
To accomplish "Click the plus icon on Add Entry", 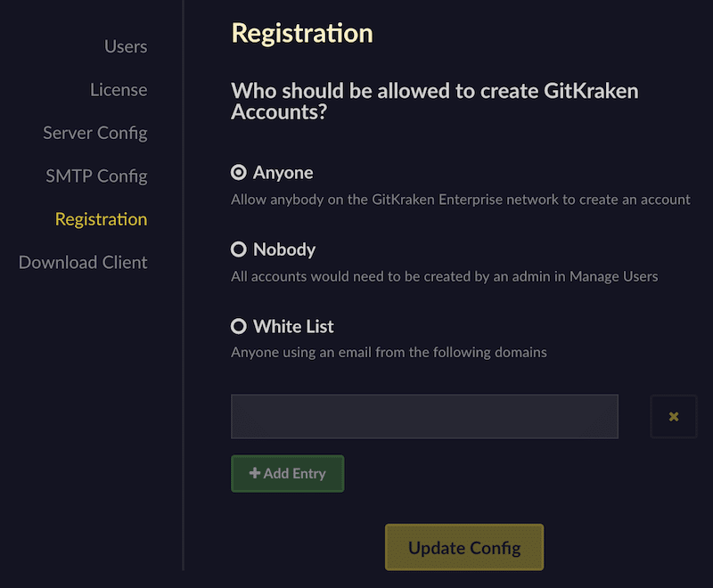I will 255,474.
